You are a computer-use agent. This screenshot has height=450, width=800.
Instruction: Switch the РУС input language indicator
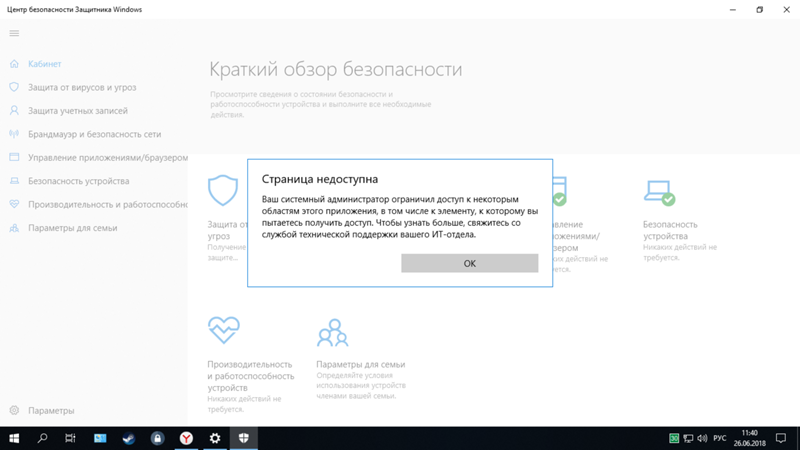720,438
